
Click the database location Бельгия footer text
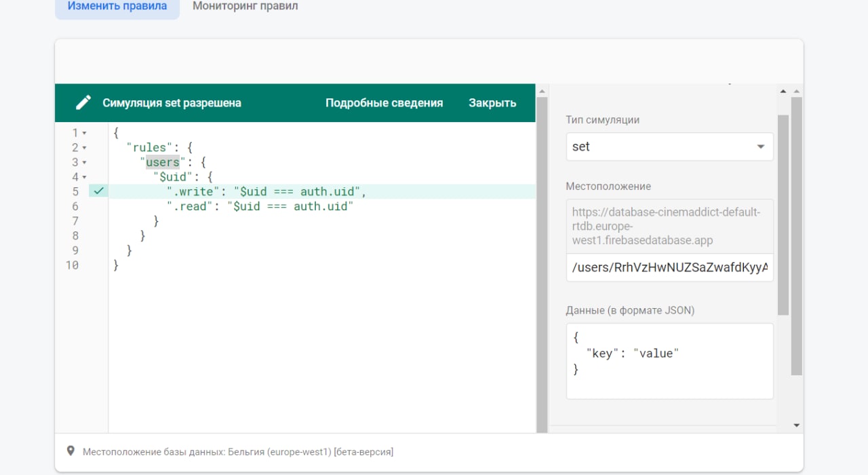pos(238,451)
